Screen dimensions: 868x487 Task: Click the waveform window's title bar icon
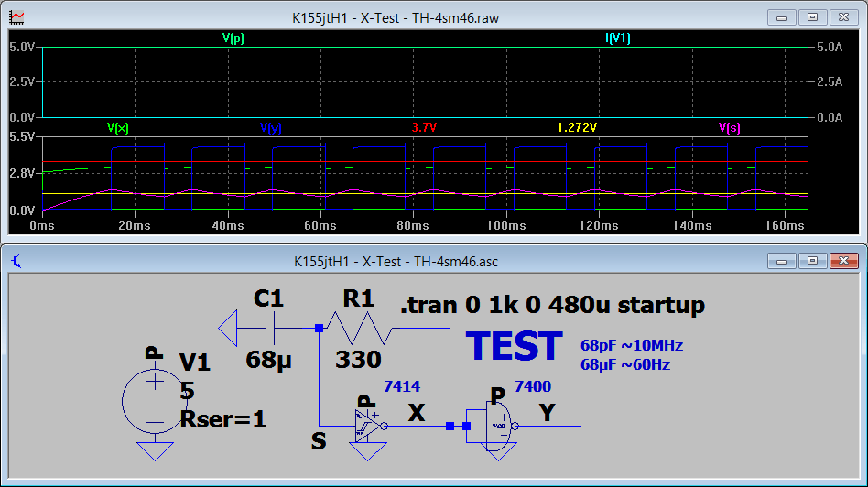16,17
